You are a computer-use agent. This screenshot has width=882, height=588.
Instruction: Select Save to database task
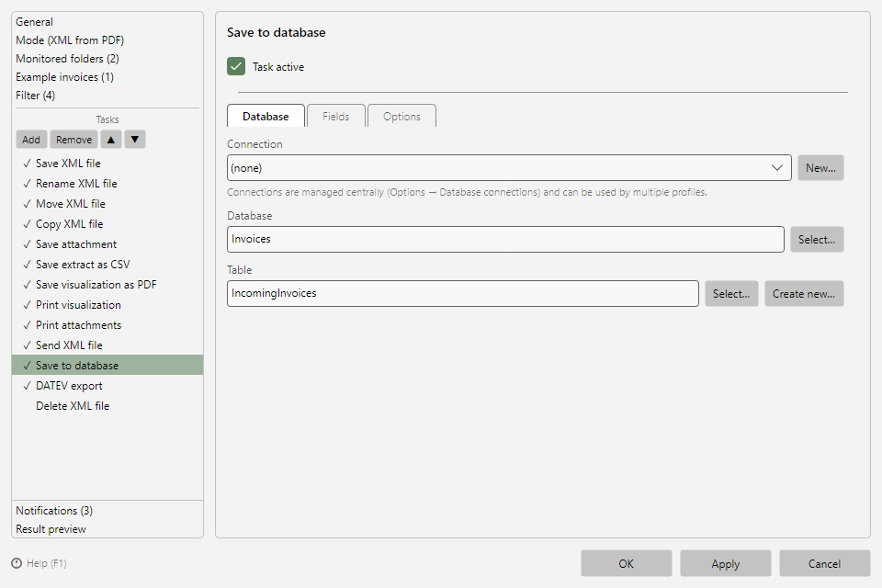pos(107,365)
